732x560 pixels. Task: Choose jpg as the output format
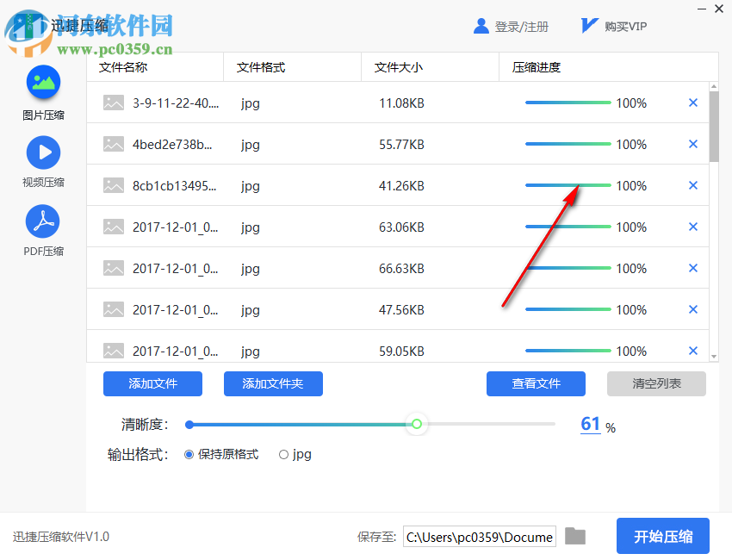[284, 454]
